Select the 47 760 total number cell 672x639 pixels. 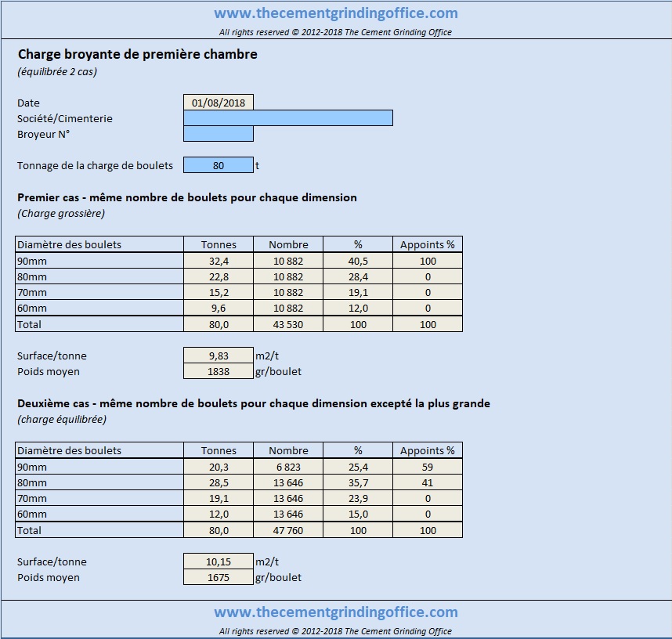point(288,530)
